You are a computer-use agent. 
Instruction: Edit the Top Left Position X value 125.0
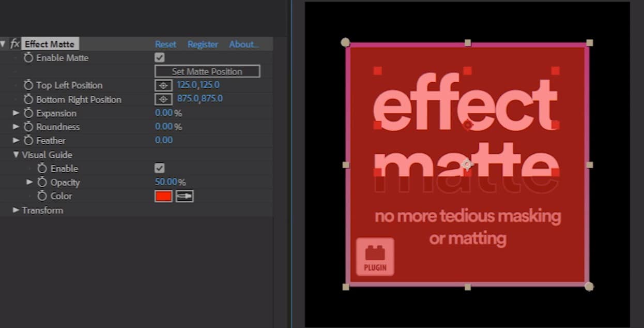[187, 85]
